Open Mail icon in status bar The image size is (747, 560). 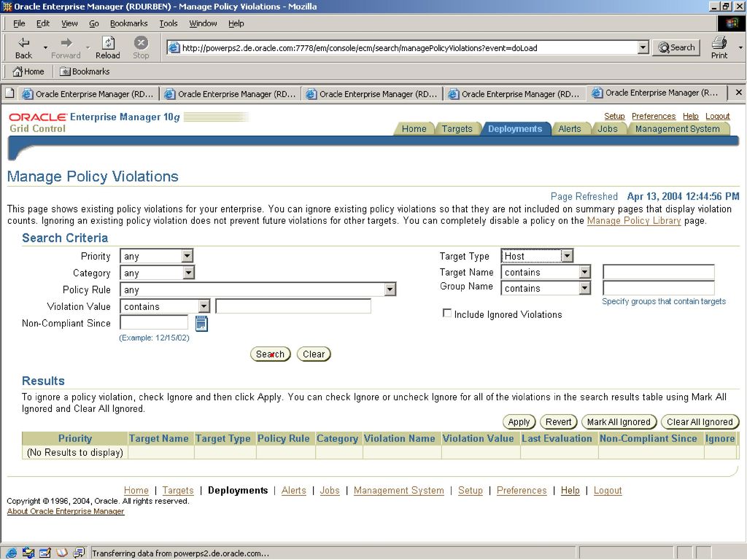(28, 553)
